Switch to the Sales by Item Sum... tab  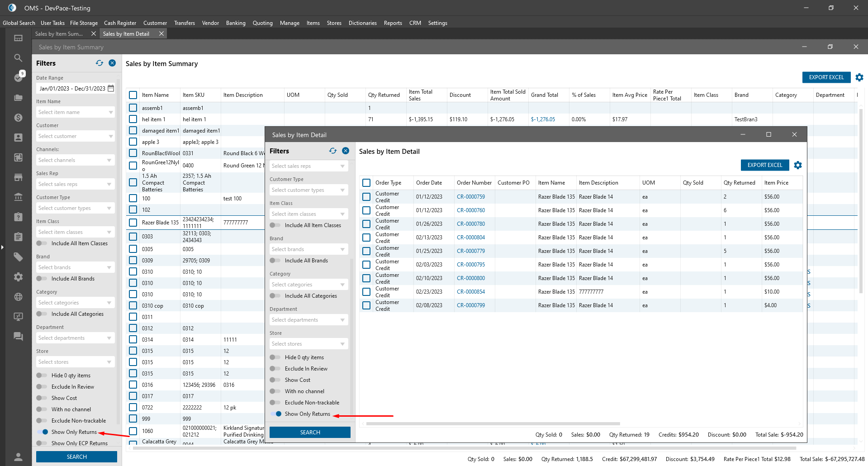point(59,34)
